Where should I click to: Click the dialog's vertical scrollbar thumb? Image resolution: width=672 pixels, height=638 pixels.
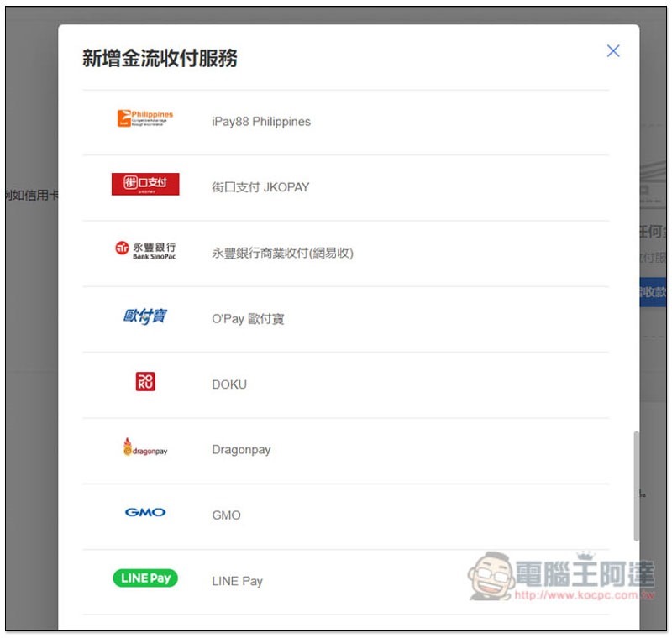(x=636, y=486)
